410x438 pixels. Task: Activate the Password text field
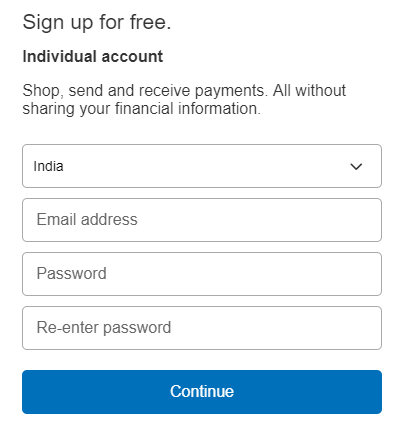pyautogui.click(x=202, y=274)
